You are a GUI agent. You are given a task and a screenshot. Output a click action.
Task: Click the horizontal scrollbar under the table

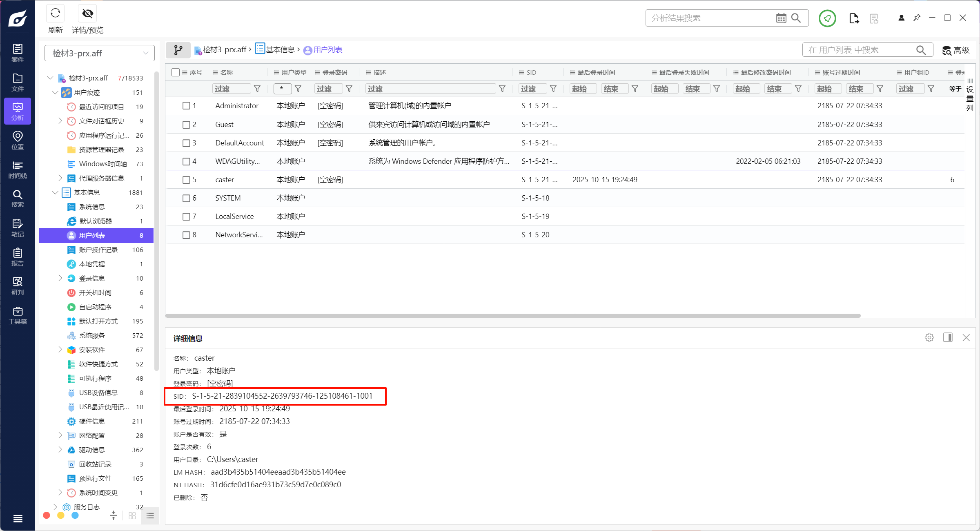pos(513,316)
